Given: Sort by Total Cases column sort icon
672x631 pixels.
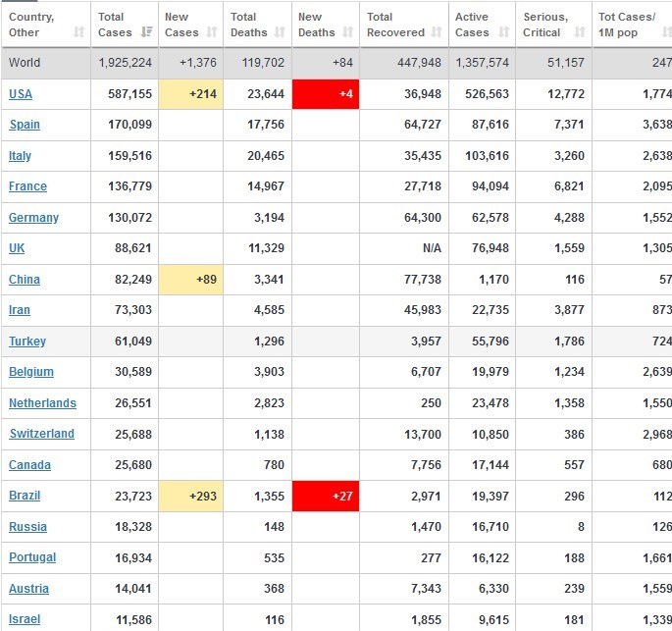Looking at the screenshot, I should [147, 32].
